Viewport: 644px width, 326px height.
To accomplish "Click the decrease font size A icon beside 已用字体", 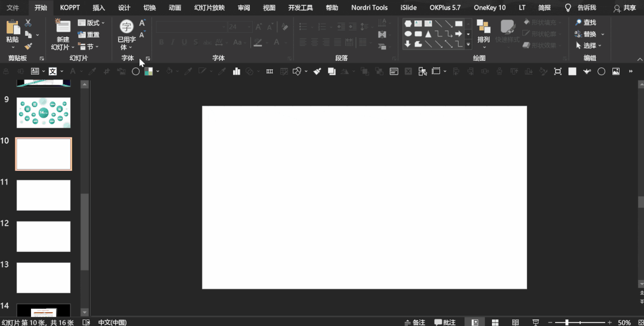I will [x=142, y=35].
